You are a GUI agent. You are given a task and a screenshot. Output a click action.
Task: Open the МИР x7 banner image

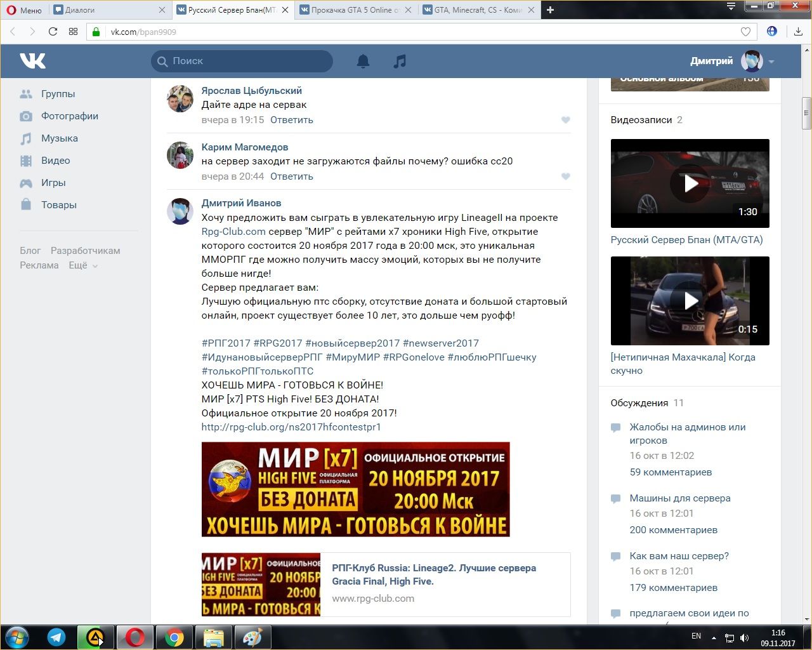[356, 489]
